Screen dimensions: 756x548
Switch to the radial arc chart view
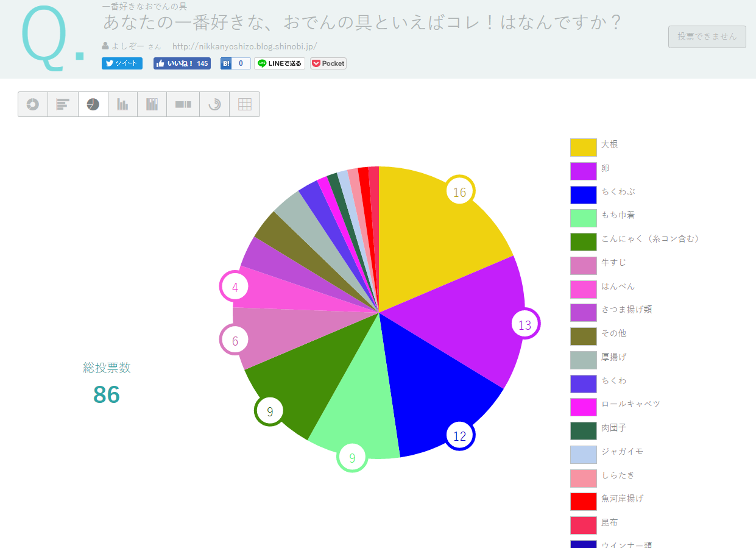tap(214, 104)
